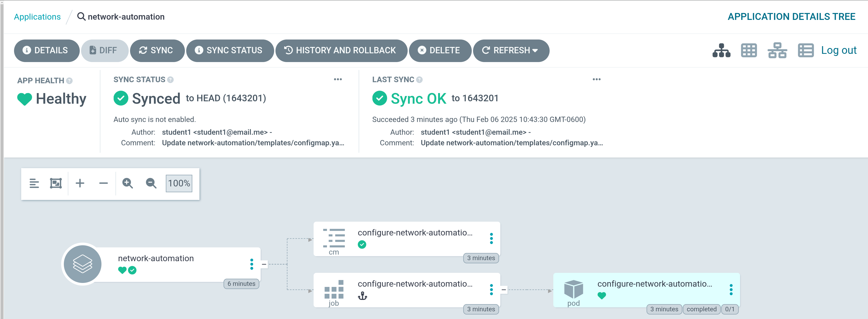Screen dimensions: 868x319
Task: Switch to the pods grid view icon
Action: coord(749,51)
